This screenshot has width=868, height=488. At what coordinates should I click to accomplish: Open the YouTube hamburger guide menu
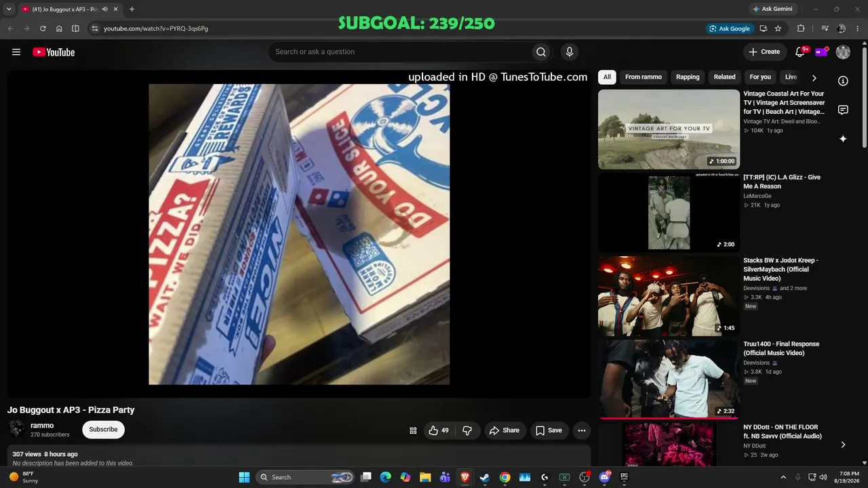[16, 52]
